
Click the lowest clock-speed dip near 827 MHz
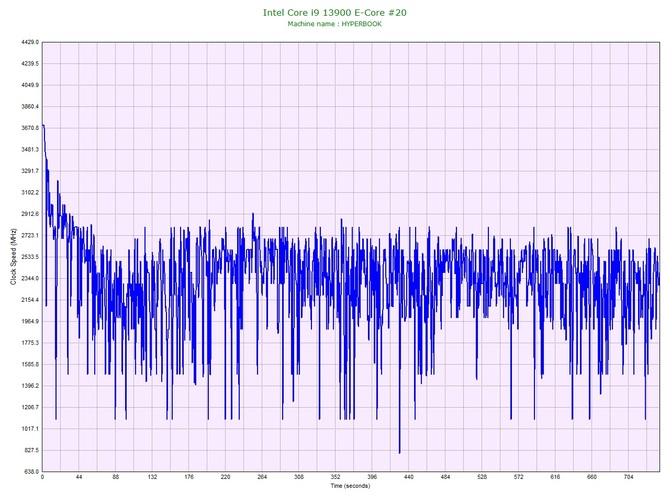click(400, 452)
